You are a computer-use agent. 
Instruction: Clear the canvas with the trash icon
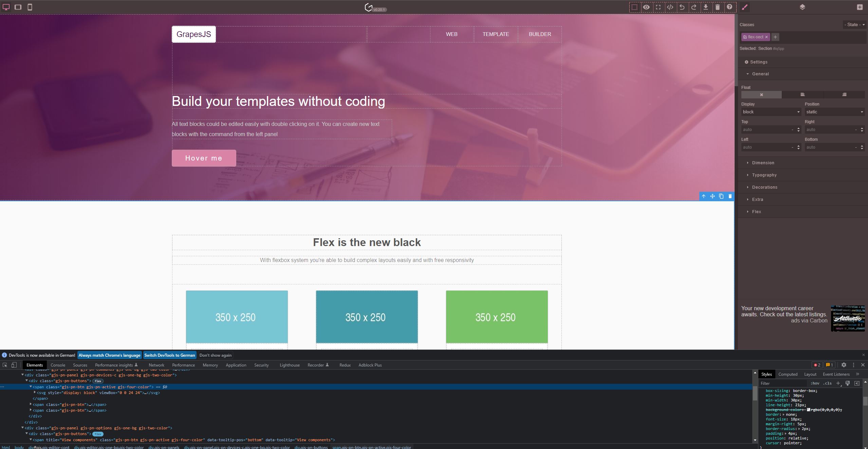click(718, 7)
